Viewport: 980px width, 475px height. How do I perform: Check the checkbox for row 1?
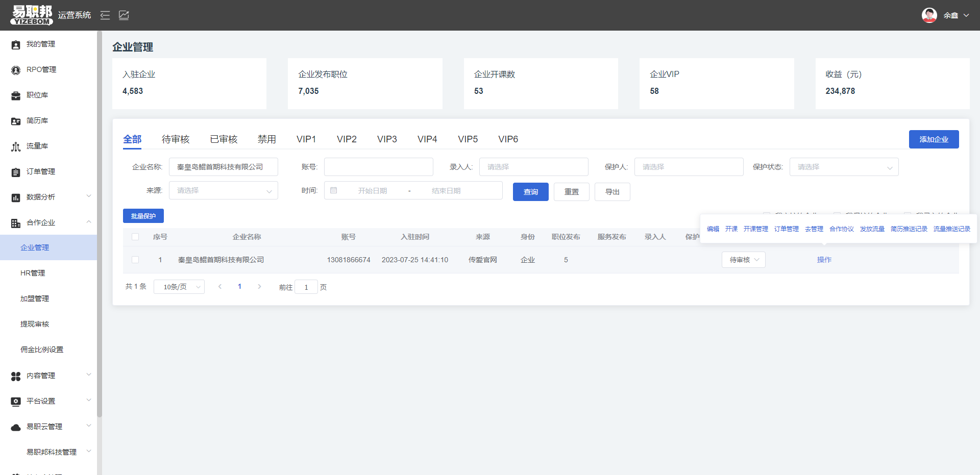point(135,260)
